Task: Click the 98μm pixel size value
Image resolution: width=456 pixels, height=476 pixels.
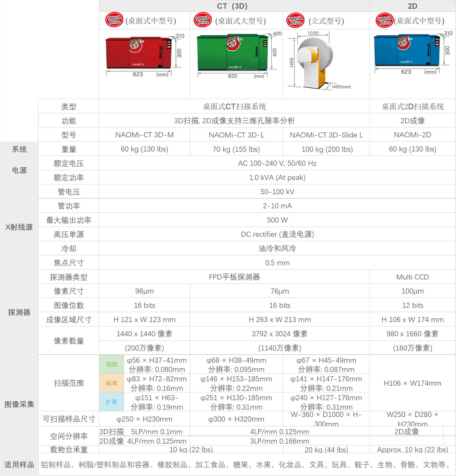Action: pyautogui.click(x=145, y=291)
